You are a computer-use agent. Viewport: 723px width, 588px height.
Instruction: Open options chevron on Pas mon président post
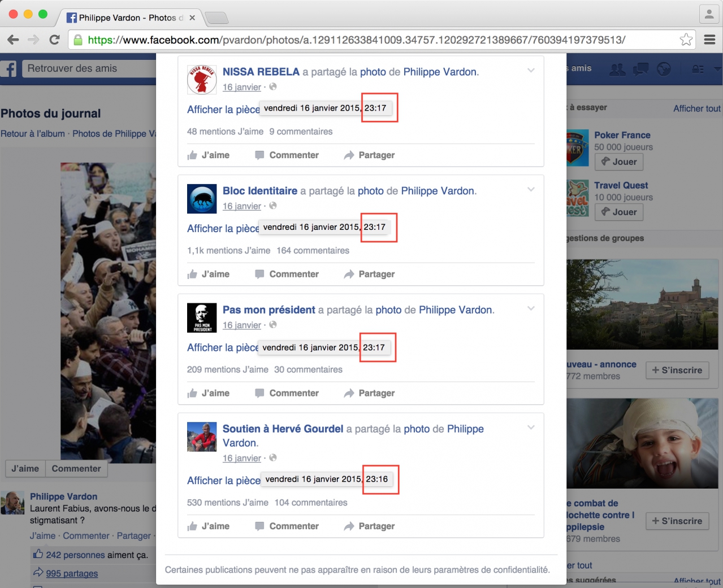click(531, 308)
